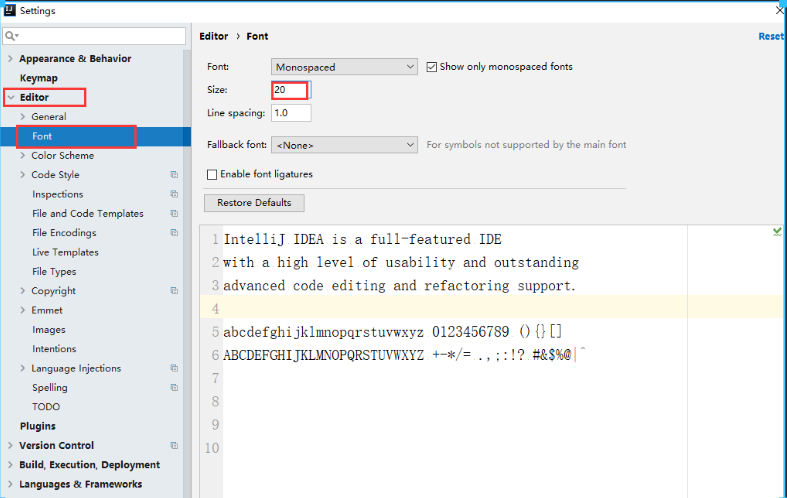
Task: Collapse the Editor section arrow
Action: 11,97
